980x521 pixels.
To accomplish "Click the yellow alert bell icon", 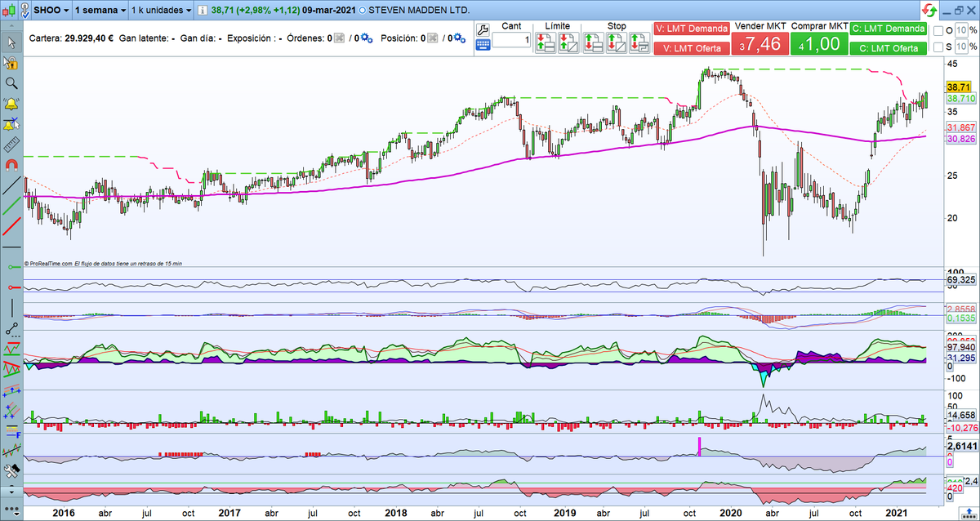I will pos(11,104).
